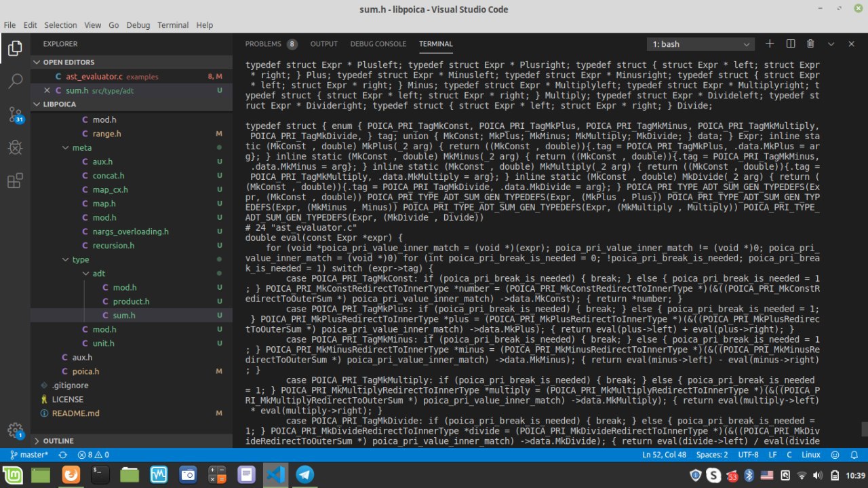868x488 pixels.
Task: Open Firefox from the taskbar
Action: tap(71, 475)
